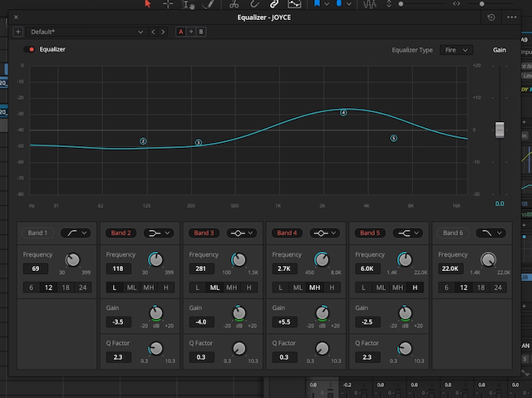Click Band 3 Gain field -4.0
The width and height of the screenshot is (532, 398).
pos(201,322)
